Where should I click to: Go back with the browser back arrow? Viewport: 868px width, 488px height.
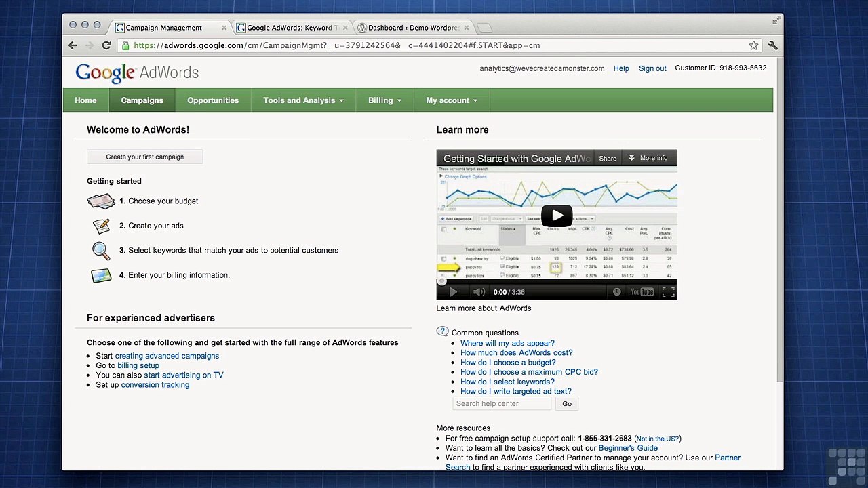pos(73,45)
